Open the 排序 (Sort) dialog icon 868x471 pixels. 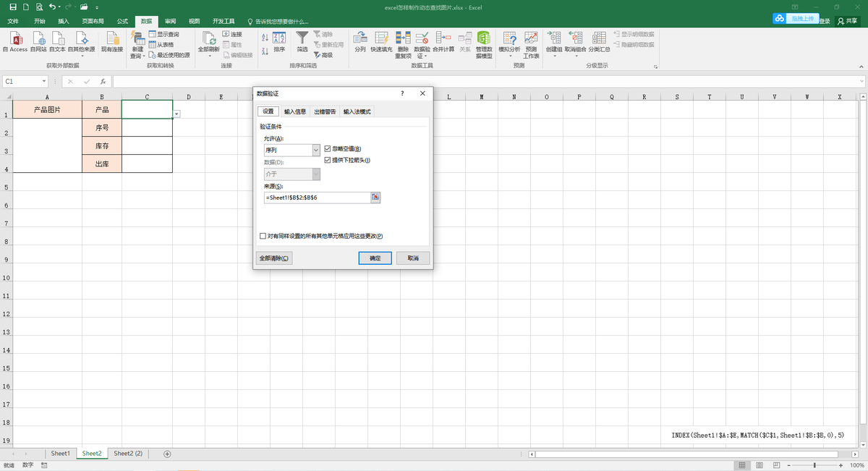[279, 42]
